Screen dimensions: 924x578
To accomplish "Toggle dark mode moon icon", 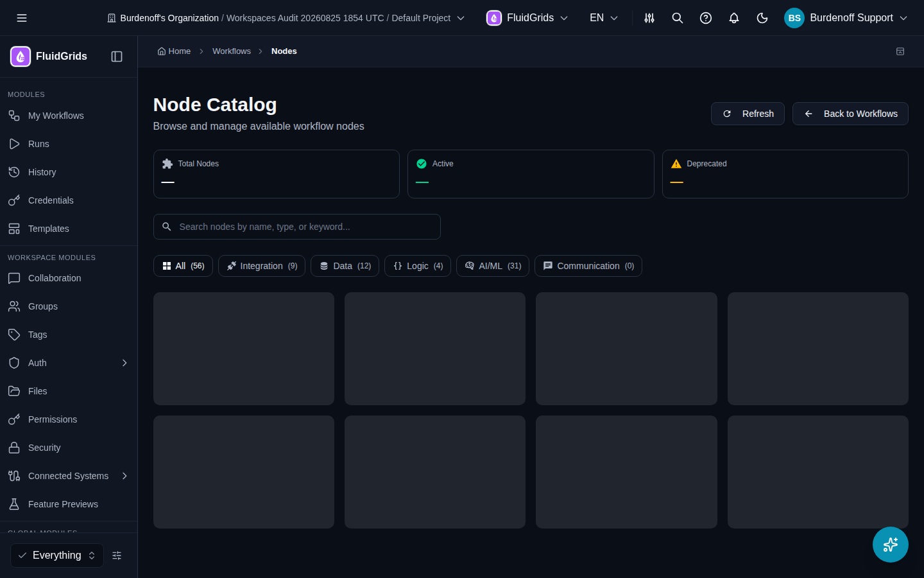I will 762,18.
